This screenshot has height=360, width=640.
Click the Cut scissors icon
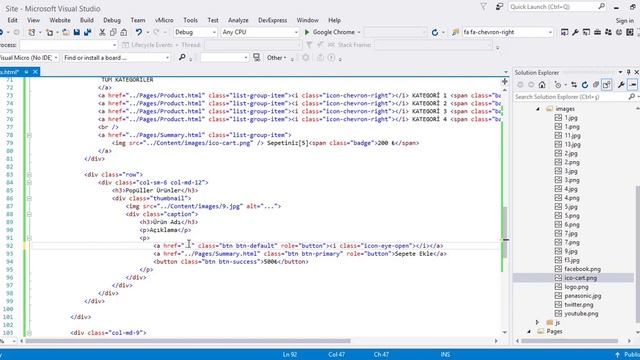click(x=102, y=32)
